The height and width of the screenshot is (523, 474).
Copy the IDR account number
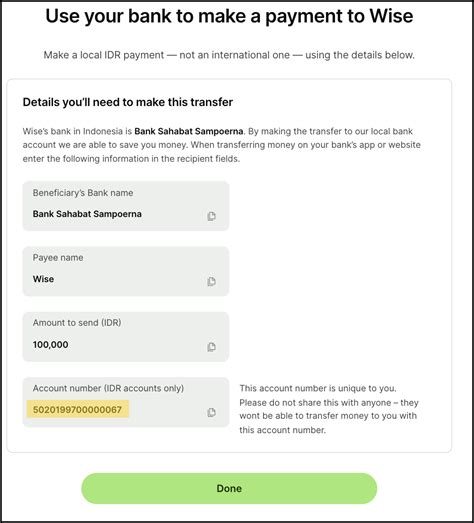(211, 412)
